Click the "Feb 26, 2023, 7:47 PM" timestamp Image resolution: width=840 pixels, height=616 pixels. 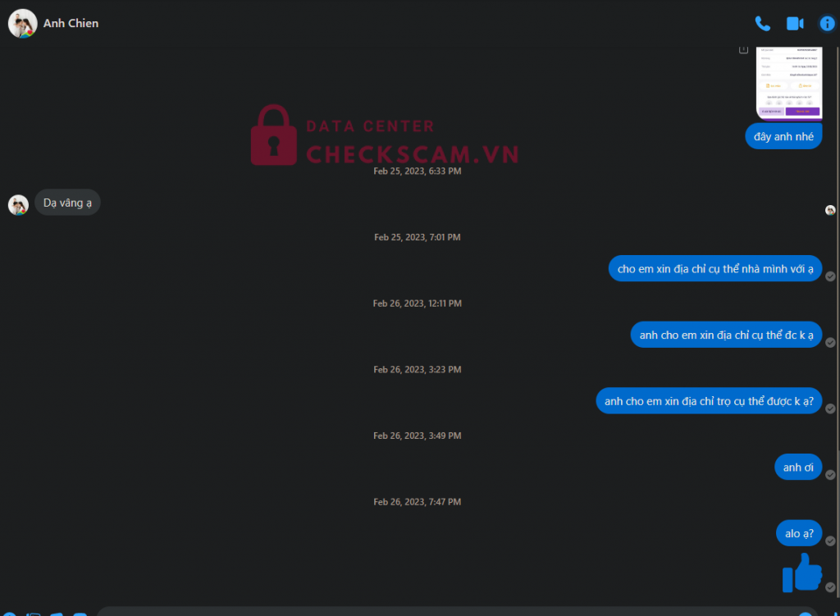418,502
